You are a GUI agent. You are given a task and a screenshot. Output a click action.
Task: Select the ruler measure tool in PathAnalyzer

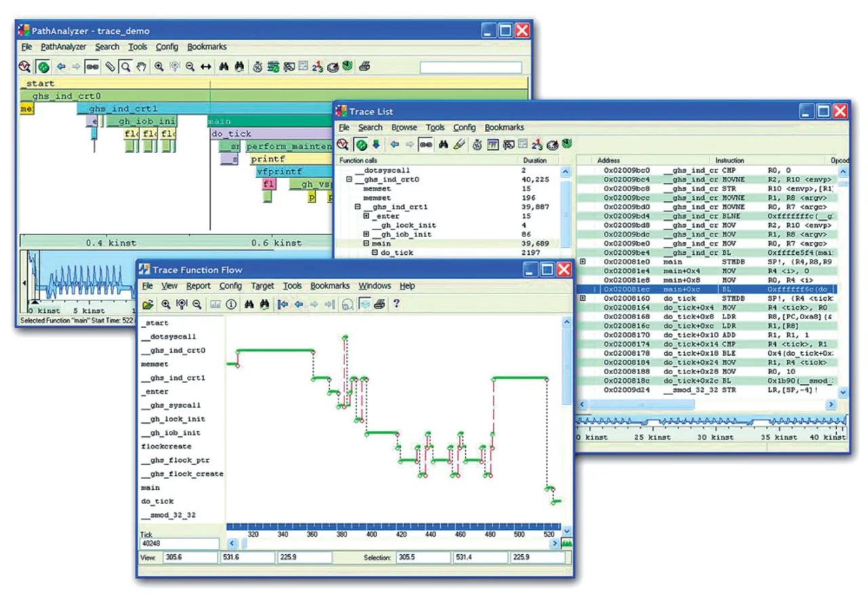click(x=110, y=66)
